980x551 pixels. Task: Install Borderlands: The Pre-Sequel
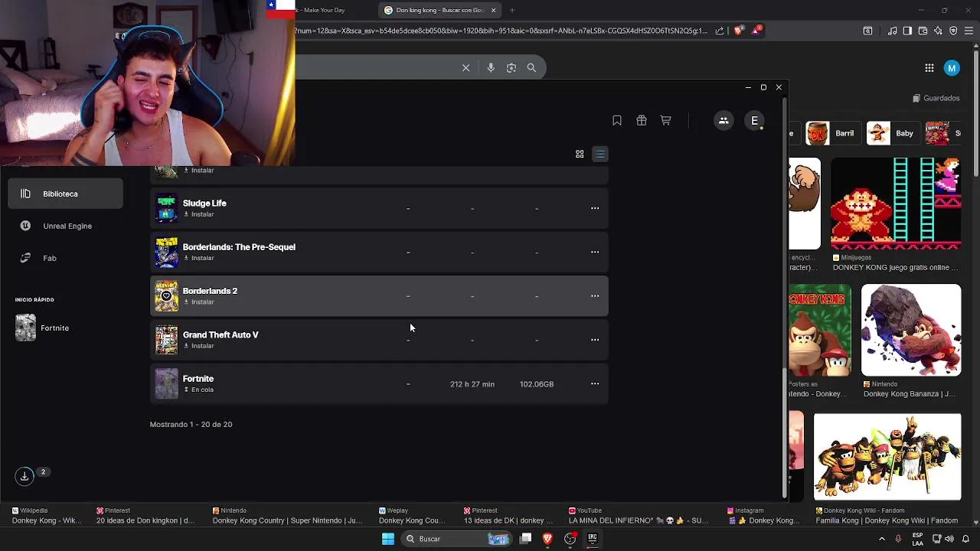[x=199, y=258]
